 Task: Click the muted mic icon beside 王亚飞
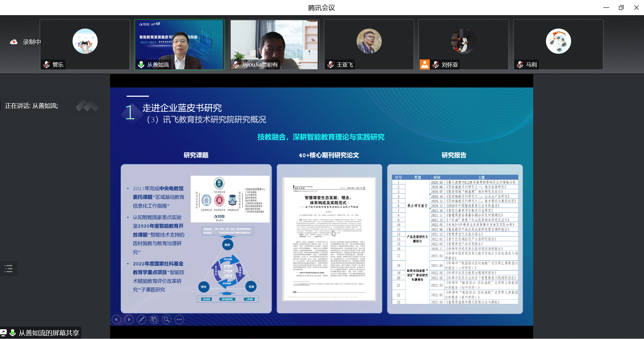pyautogui.click(x=331, y=65)
